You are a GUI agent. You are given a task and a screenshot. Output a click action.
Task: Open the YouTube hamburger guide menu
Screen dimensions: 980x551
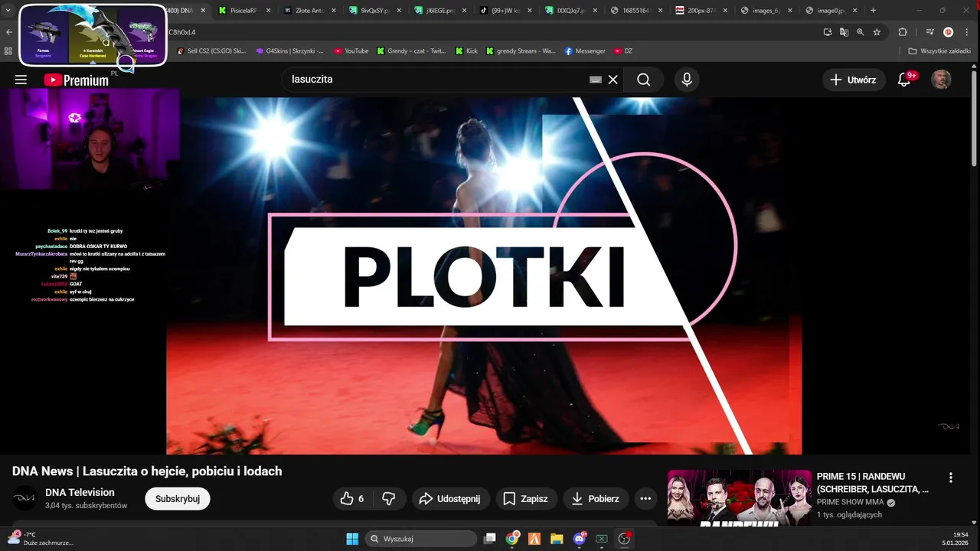(x=21, y=80)
